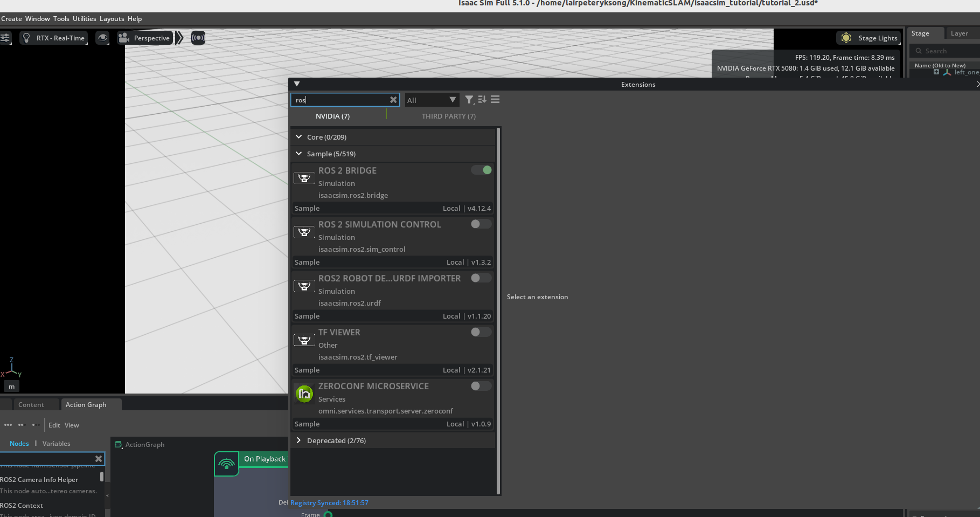The image size is (980, 517).
Task: Click the Registry Synced status link
Action: pos(329,502)
